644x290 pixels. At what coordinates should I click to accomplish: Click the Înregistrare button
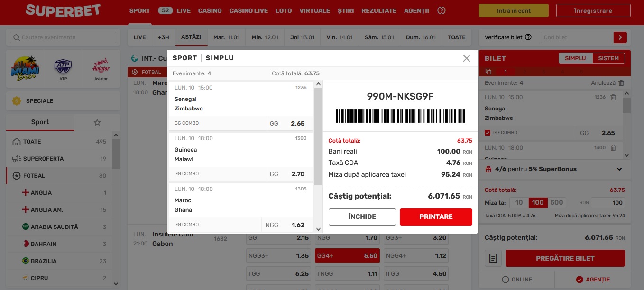tap(593, 11)
